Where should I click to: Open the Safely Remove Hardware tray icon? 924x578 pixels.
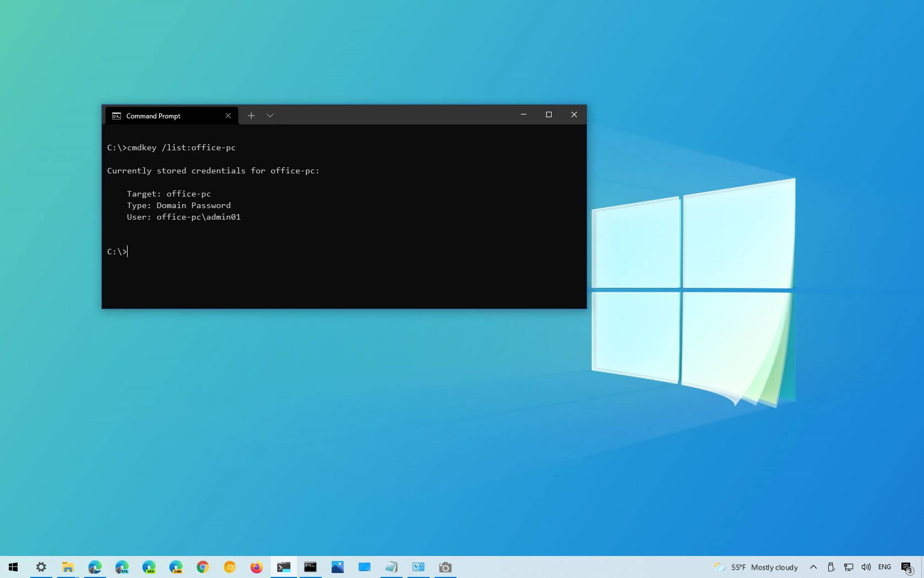[x=832, y=567]
